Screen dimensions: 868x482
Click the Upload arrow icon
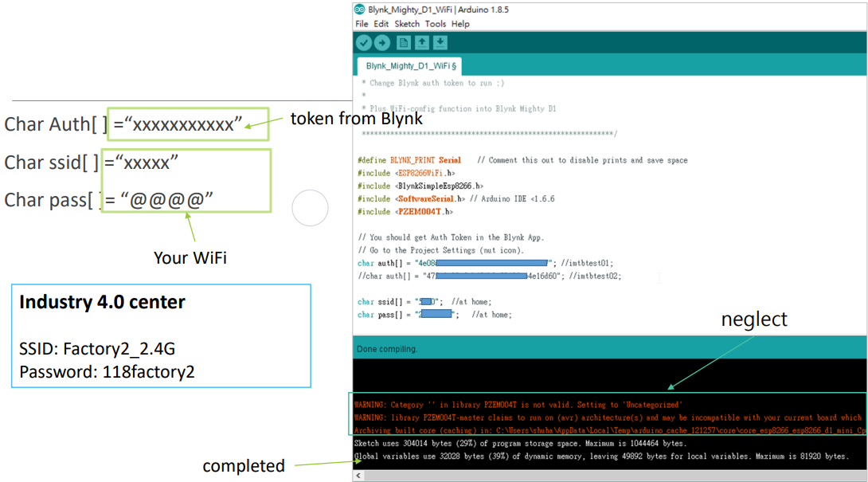click(382, 42)
